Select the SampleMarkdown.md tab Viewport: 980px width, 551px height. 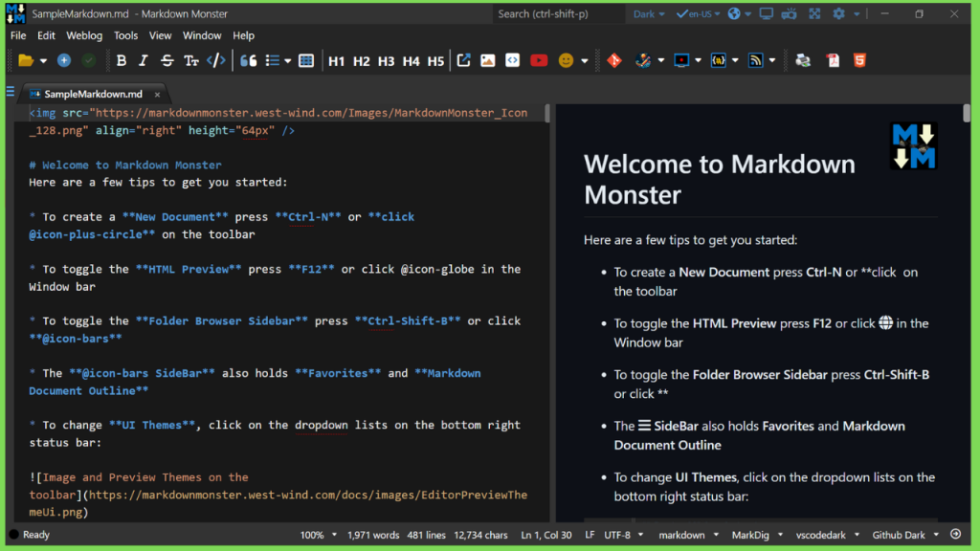tap(93, 94)
